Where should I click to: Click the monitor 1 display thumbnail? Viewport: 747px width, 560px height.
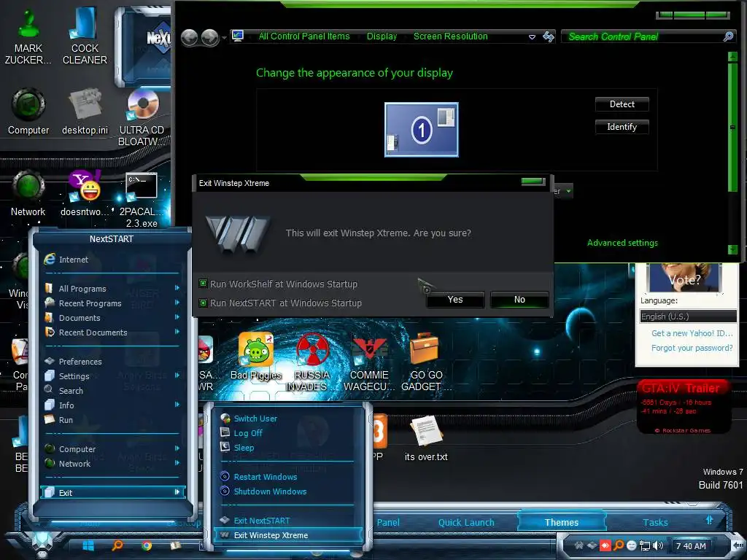click(422, 130)
